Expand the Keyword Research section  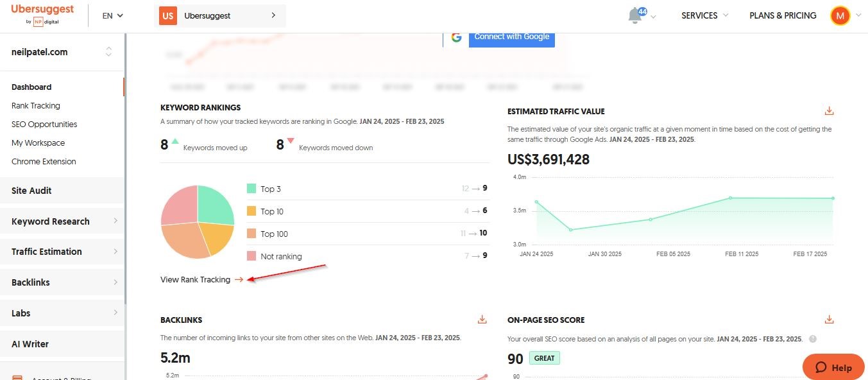62,221
